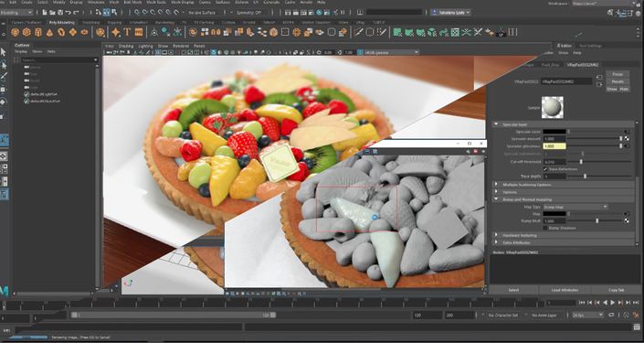Screen dimensions: 644x343
Task: Click the New Scene icon in status line
Action: [45, 12]
